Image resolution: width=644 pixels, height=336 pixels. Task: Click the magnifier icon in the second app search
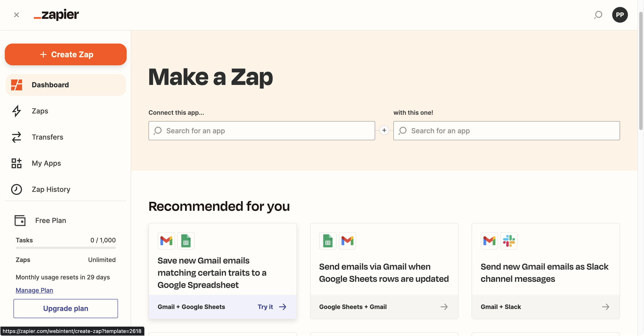point(403,131)
